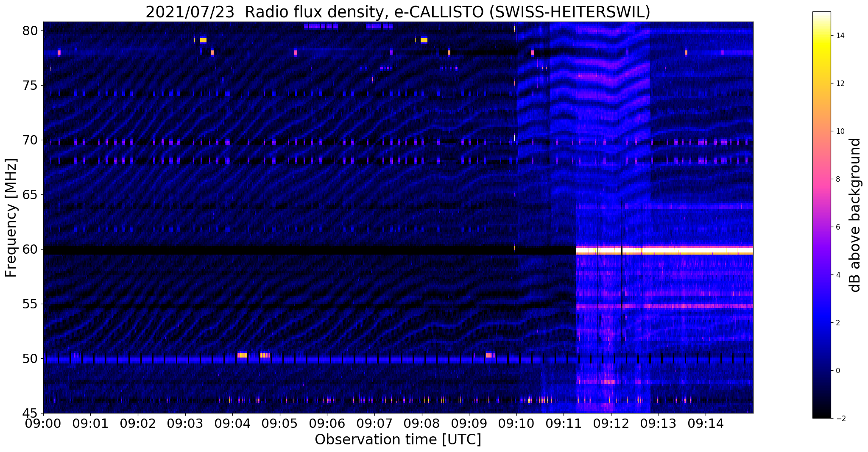Click the 09:05 time tick label
The width and height of the screenshot is (868, 452).
pyautogui.click(x=280, y=423)
